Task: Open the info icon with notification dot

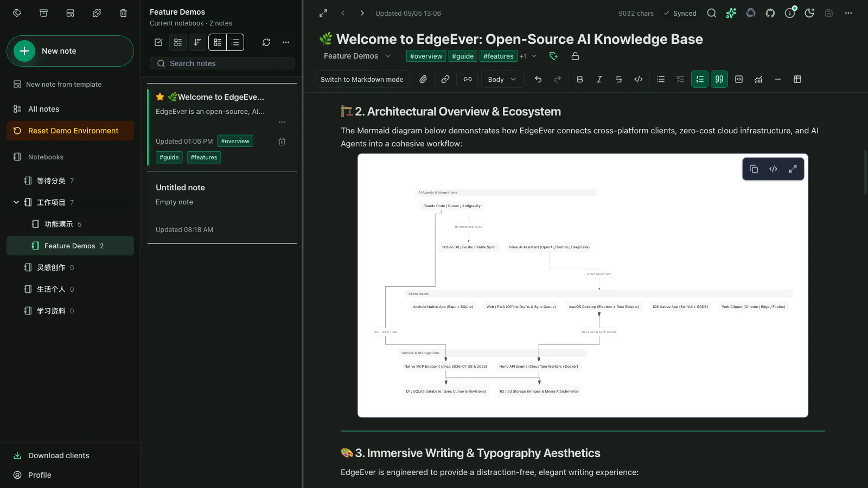Action: pyautogui.click(x=790, y=13)
